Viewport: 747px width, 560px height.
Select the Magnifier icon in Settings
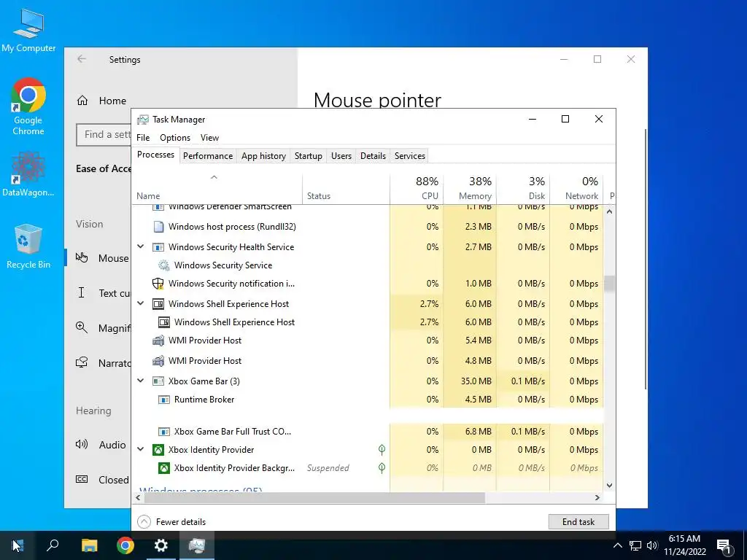pos(82,327)
